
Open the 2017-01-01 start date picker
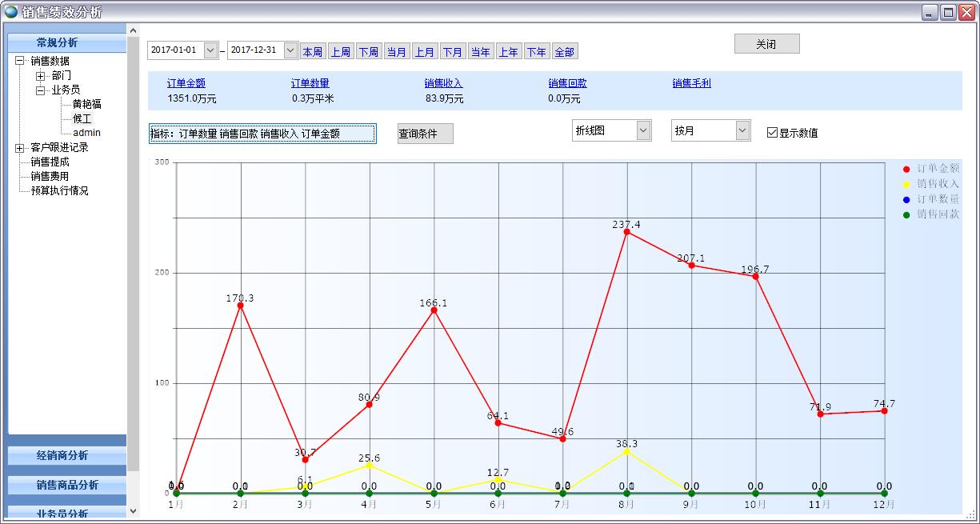pos(210,50)
